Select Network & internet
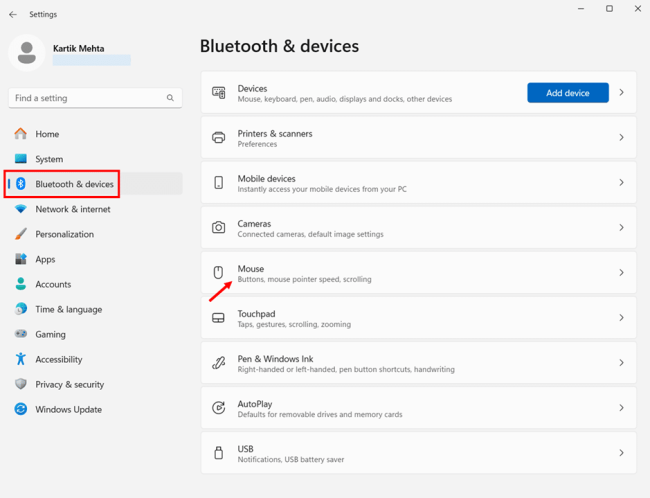Viewport: 650px width, 498px height. pos(95,209)
